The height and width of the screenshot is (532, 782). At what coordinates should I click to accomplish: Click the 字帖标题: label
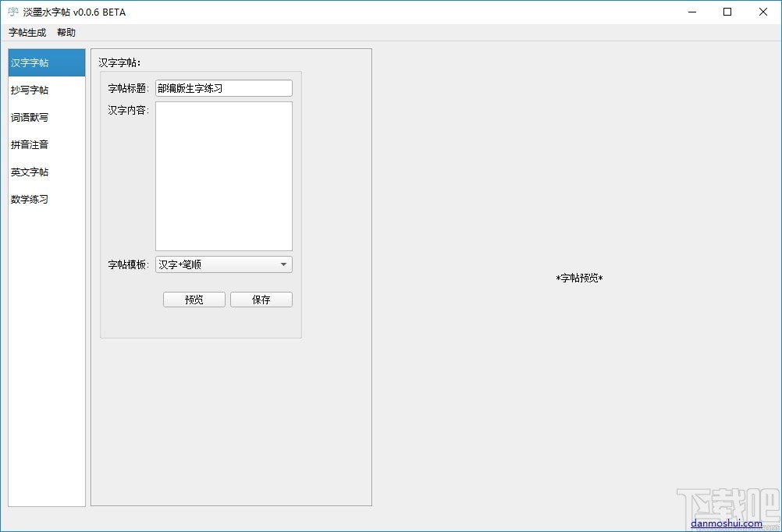(x=129, y=89)
